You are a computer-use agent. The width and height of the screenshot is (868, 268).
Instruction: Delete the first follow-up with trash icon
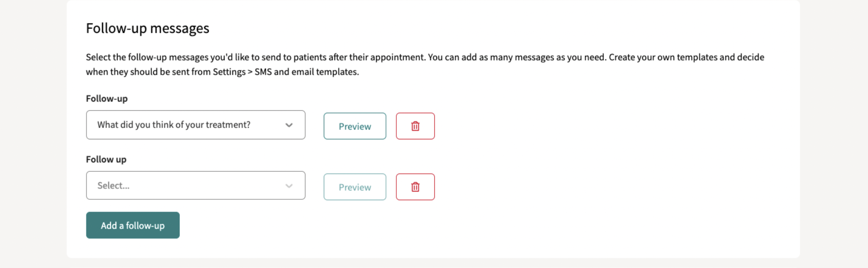[x=415, y=126]
